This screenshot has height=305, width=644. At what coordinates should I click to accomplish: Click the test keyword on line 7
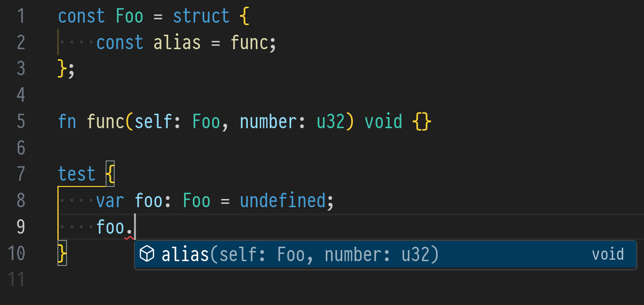click(77, 174)
